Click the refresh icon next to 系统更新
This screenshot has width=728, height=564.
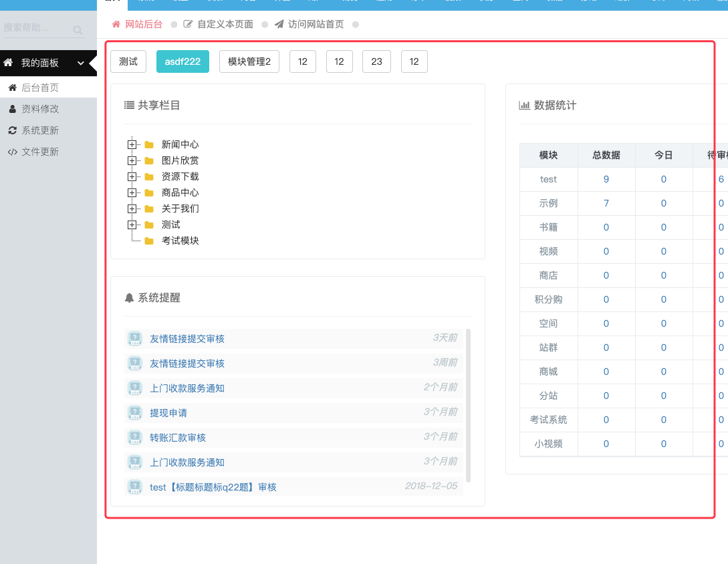[x=13, y=130]
